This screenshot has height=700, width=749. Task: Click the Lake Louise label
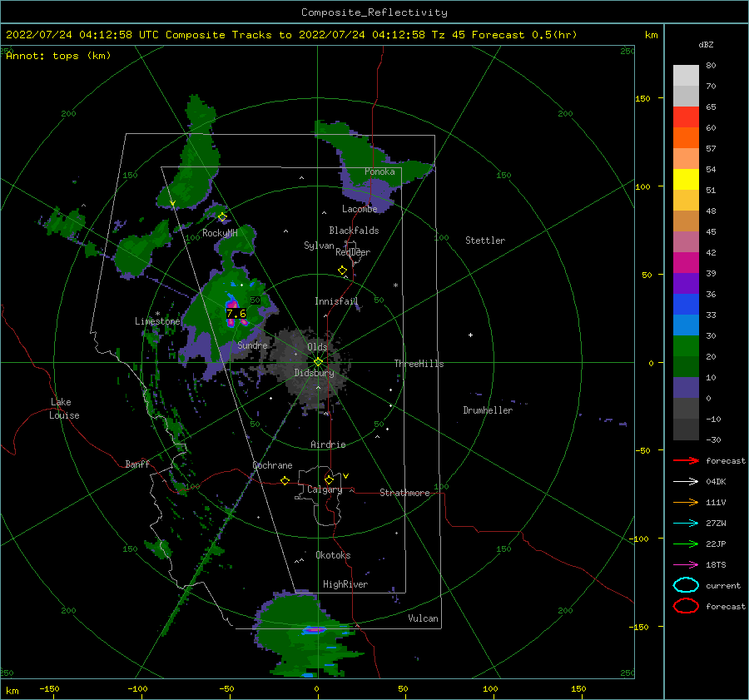64,409
